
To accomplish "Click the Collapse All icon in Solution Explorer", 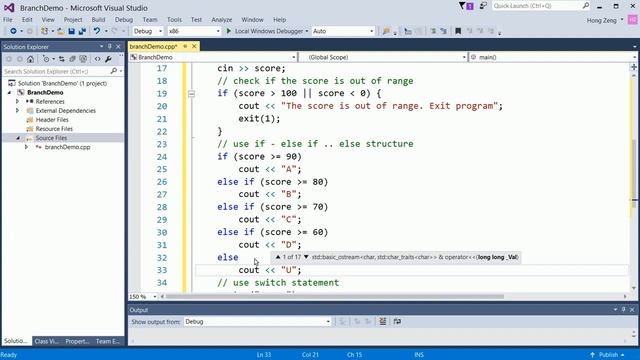I will (x=72, y=59).
